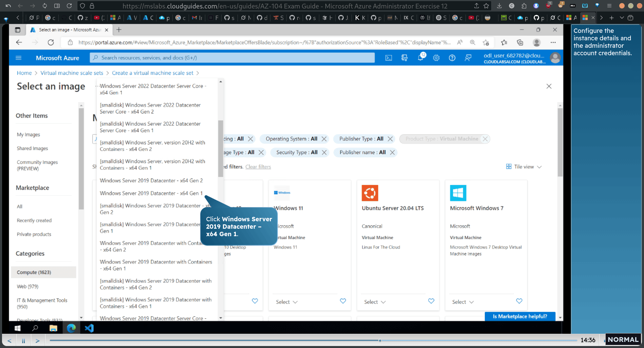644x348 pixels.
Task: Open Tile view dropdown
Action: (x=524, y=167)
